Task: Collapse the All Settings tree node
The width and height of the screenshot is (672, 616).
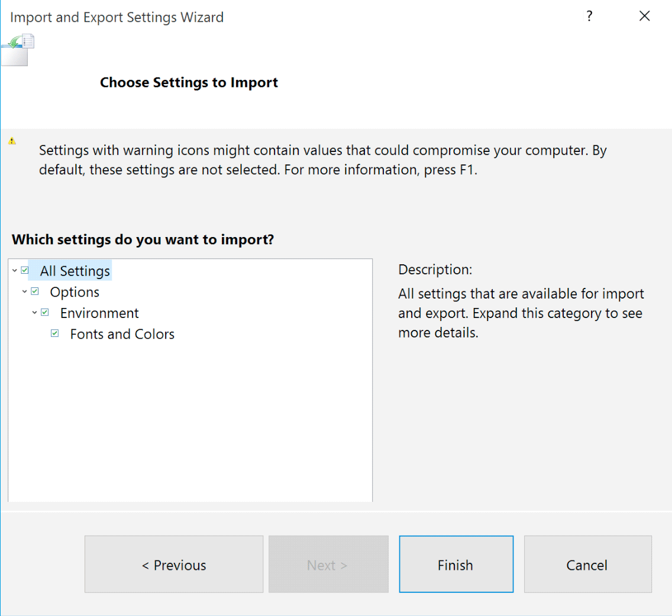Action: click(x=15, y=271)
